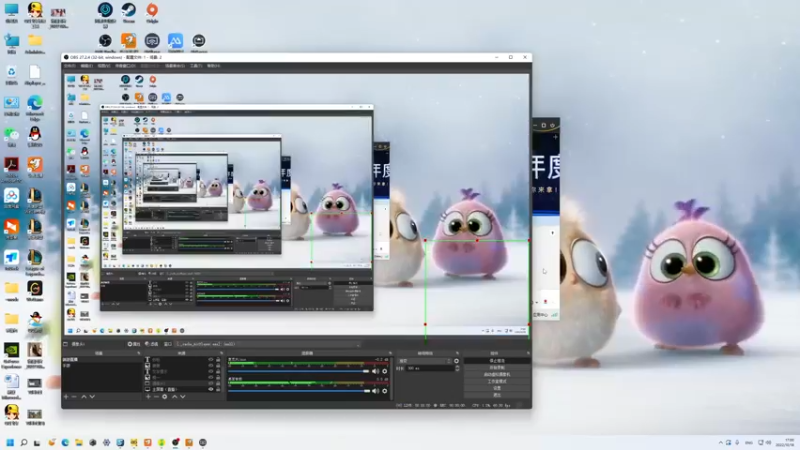Add a new scene with the plus icon
This screenshot has width=800, height=450.
pos(66,396)
